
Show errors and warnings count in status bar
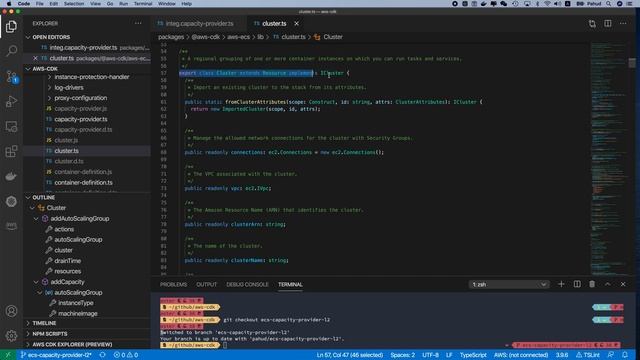click(x=126, y=355)
